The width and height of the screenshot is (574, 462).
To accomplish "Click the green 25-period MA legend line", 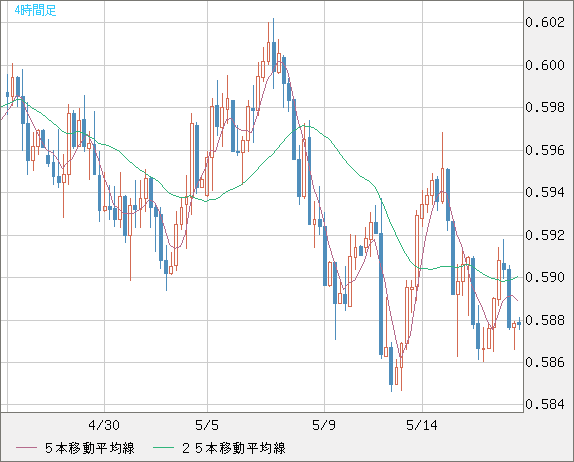I will click(x=163, y=448).
